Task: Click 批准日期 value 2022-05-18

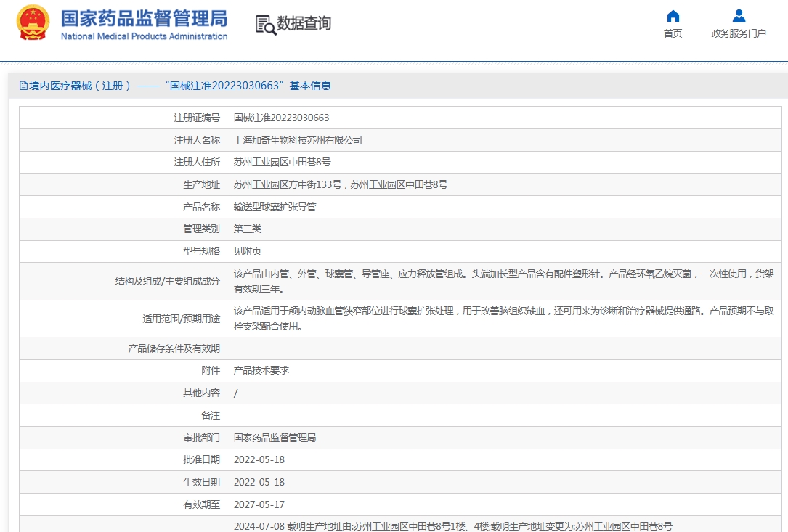Action: pos(259,459)
